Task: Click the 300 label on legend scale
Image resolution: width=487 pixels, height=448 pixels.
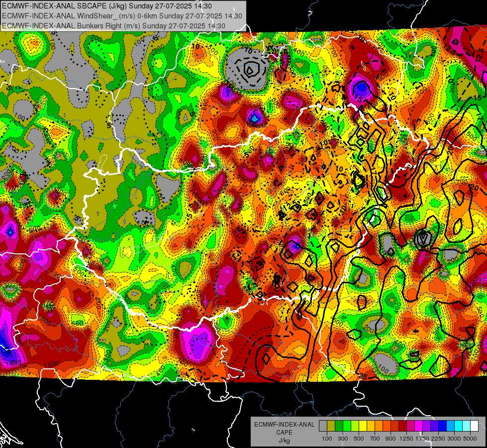Action: coord(343,439)
